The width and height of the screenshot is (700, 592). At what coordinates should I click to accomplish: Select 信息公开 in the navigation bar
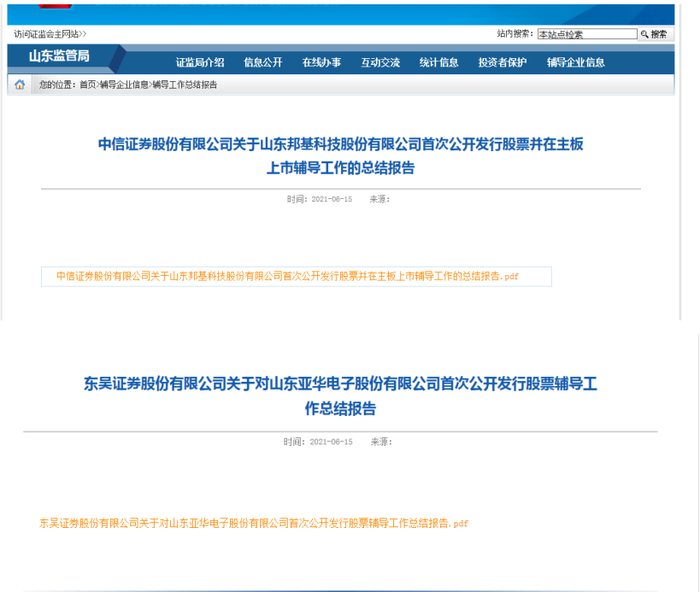(263, 62)
